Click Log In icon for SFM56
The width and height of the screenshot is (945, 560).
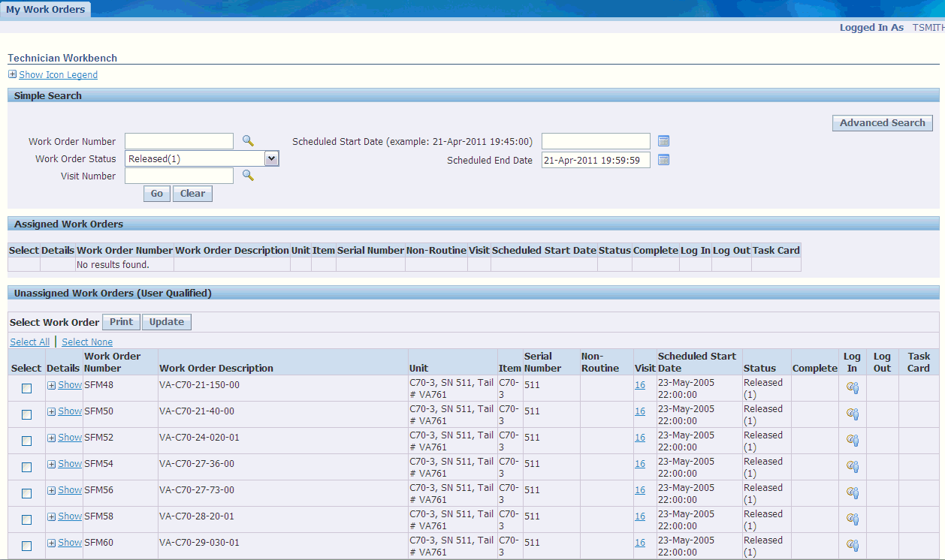pos(852,493)
